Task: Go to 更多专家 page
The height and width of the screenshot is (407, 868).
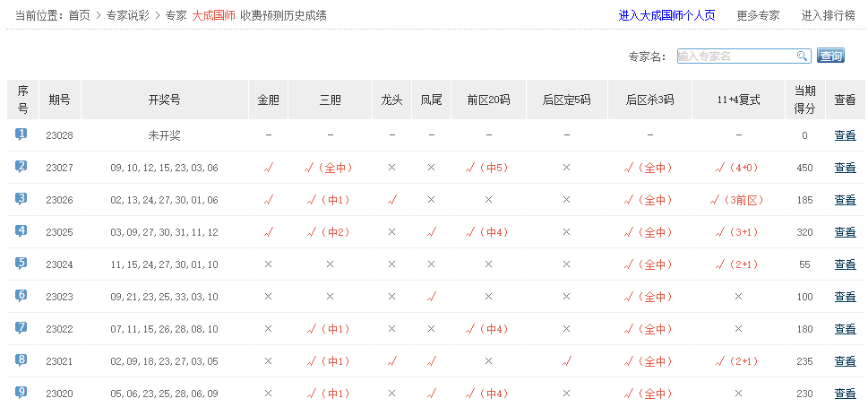Action: pyautogui.click(x=758, y=15)
